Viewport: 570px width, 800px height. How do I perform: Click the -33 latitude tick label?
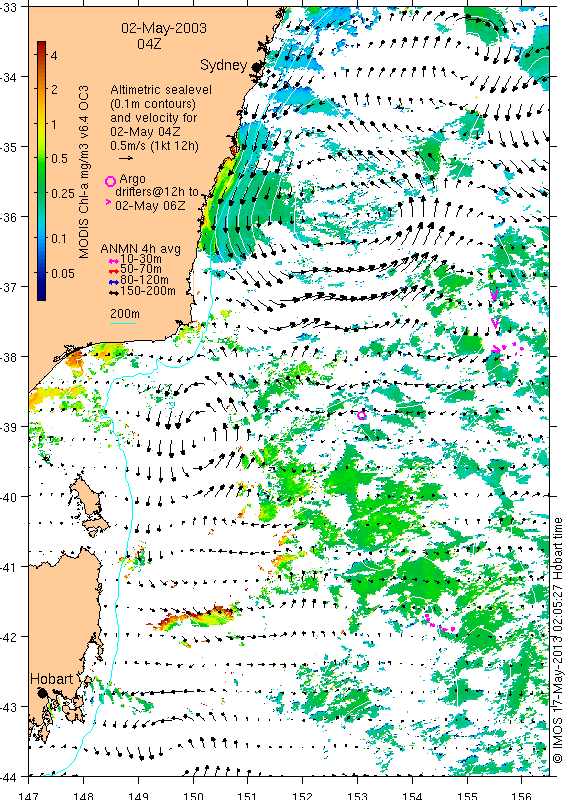pos(9,7)
